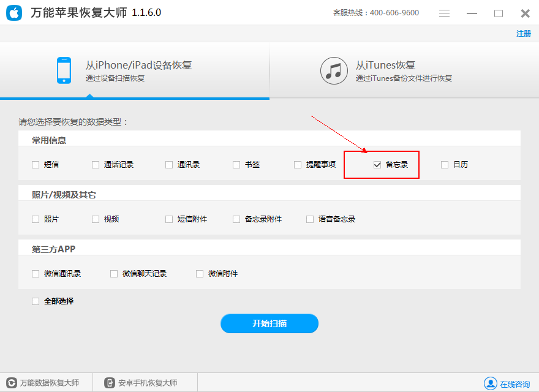
Task: Open 万能数据恢复大师 link in bottom bar
Action: [x=50, y=383]
